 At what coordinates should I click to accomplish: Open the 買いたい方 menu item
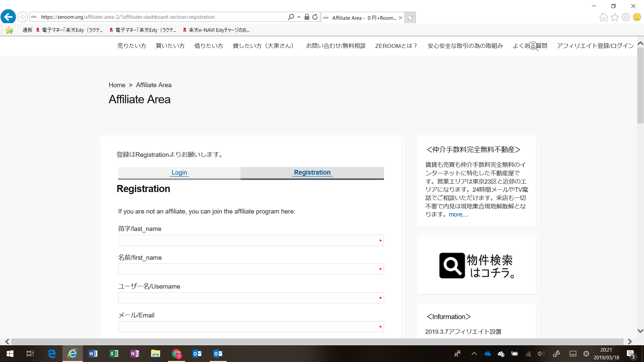click(x=170, y=46)
